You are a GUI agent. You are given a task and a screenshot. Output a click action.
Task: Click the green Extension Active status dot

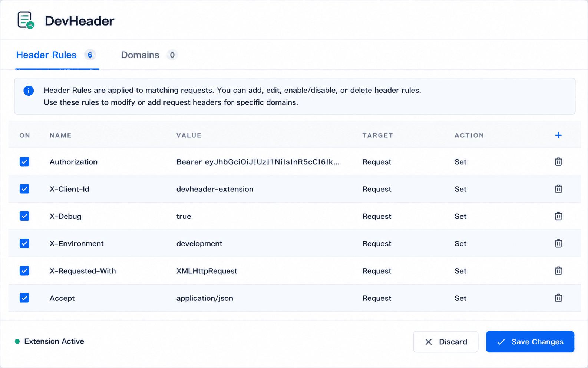(17, 341)
